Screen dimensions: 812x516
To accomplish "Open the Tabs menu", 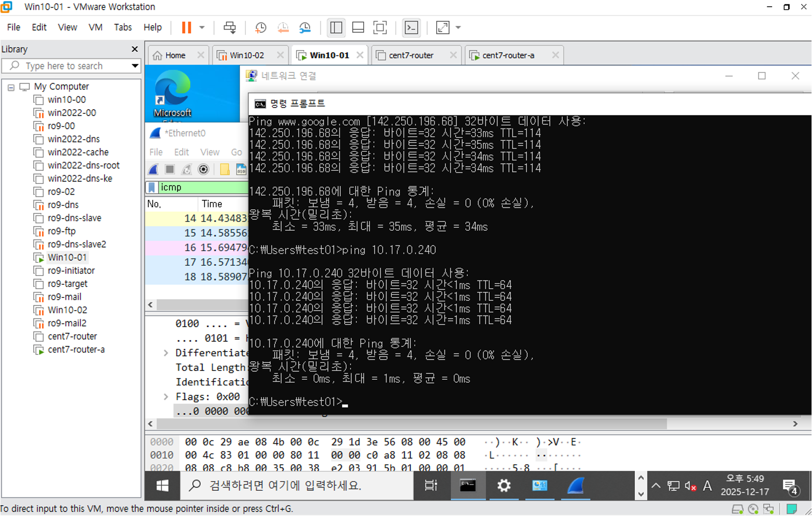I will (123, 27).
